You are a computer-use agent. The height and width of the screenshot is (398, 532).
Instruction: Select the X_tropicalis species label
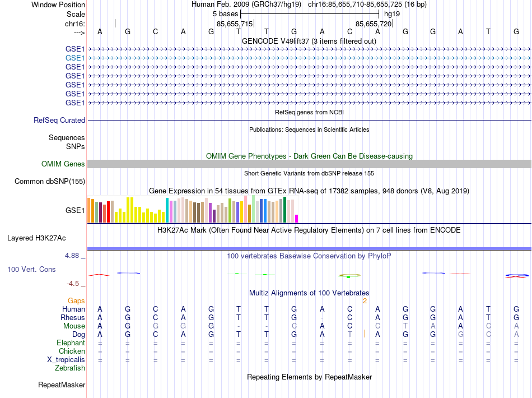(x=66, y=360)
